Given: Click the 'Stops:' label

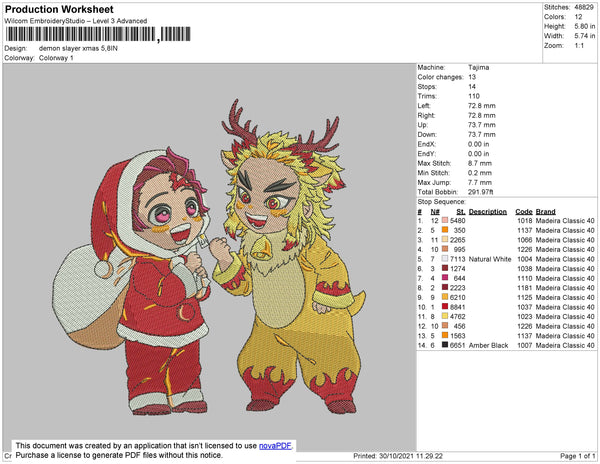Looking at the screenshot, I should 427,86.
